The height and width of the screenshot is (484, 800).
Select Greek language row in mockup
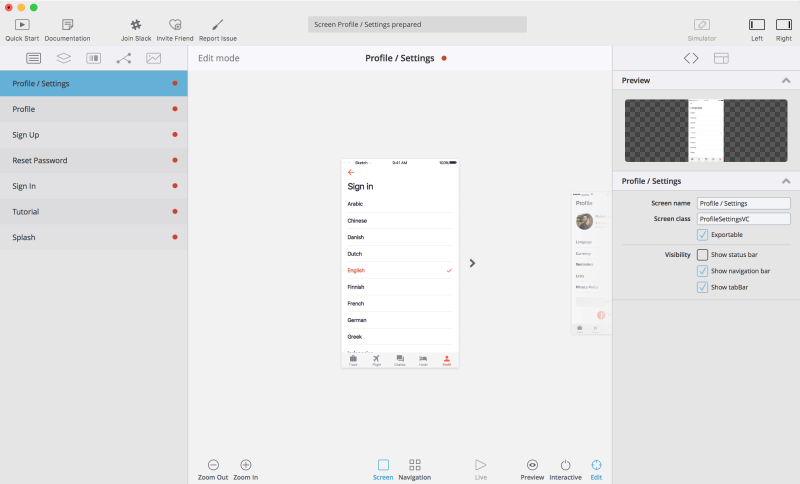coord(399,337)
